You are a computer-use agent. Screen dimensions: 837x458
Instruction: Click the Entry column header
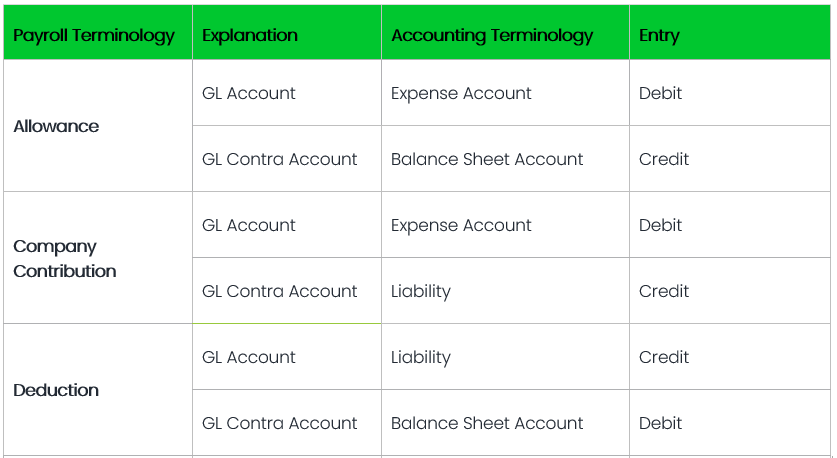(659, 35)
